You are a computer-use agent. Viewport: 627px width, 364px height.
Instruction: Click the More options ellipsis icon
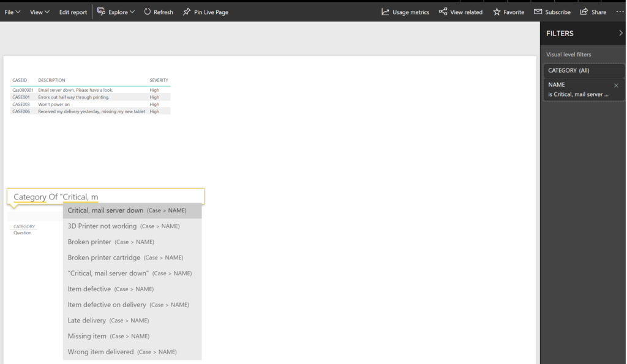(x=620, y=12)
